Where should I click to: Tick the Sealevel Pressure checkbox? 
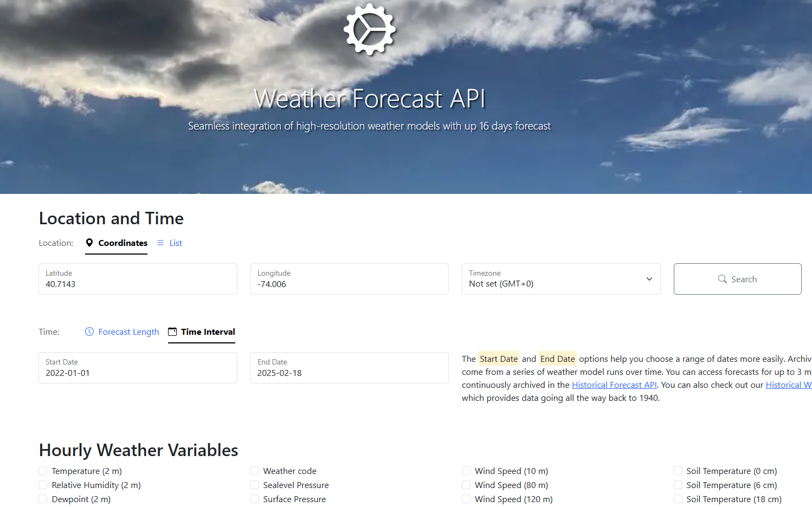pos(255,485)
